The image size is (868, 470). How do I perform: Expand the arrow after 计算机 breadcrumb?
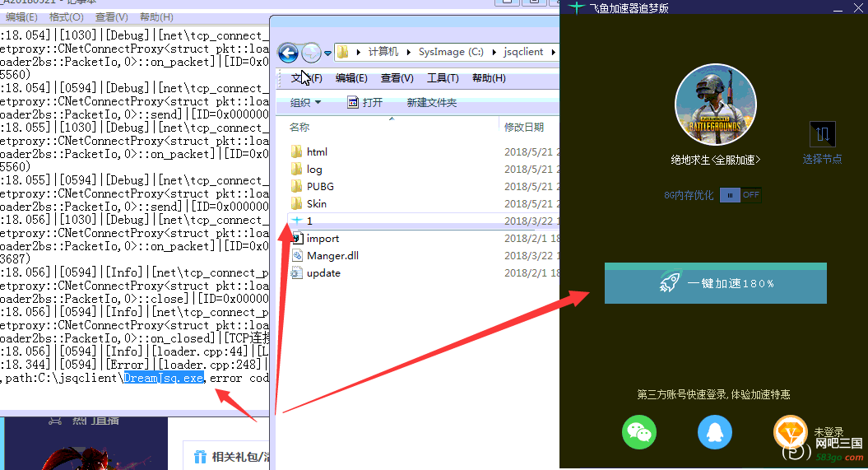click(x=409, y=52)
